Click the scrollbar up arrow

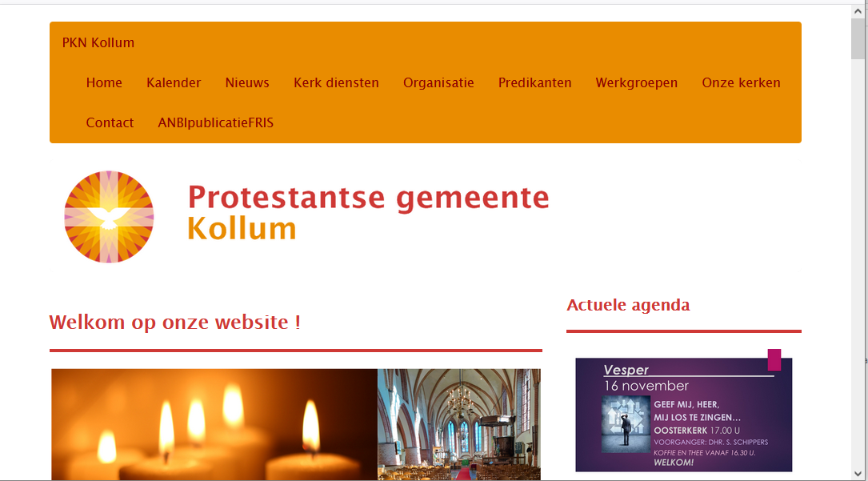[858, 11]
